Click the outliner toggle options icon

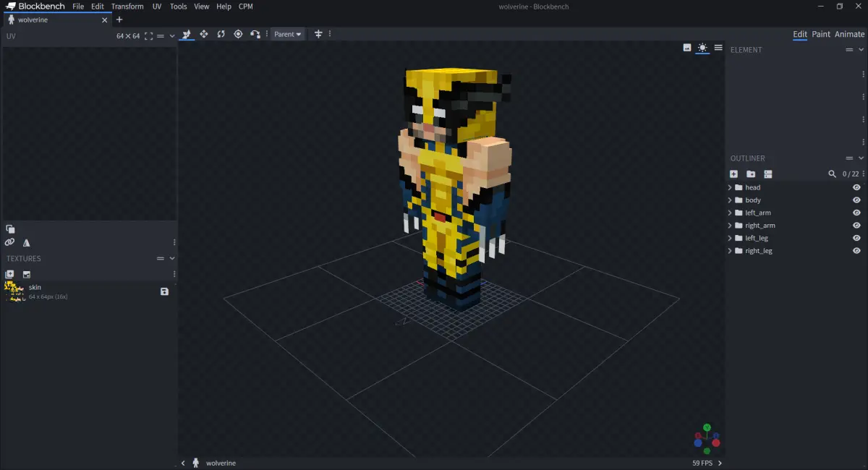768,174
